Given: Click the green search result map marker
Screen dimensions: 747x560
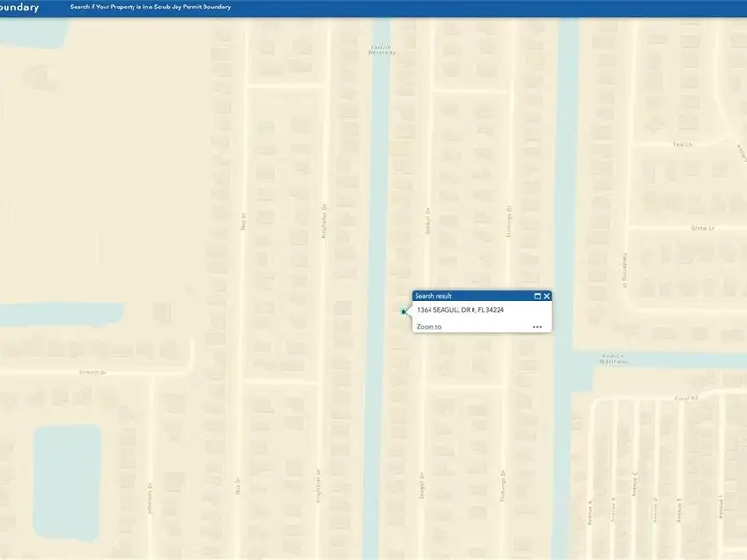Looking at the screenshot, I should click(x=403, y=312).
